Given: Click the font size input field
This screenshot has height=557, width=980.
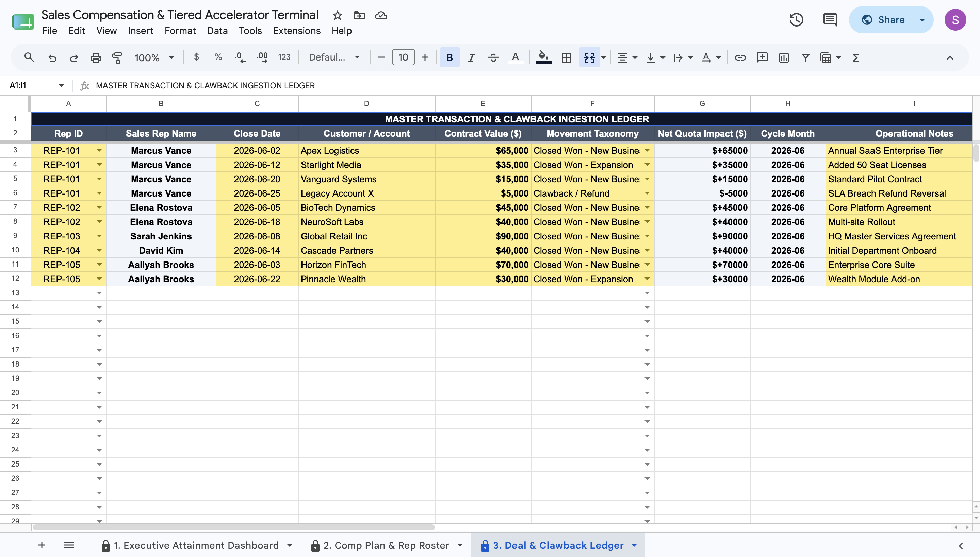Looking at the screenshot, I should tap(403, 57).
